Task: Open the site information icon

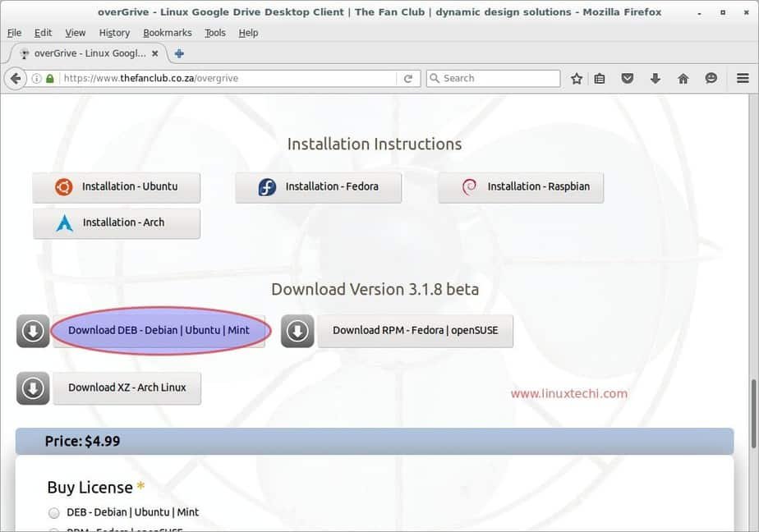Action: (36, 78)
